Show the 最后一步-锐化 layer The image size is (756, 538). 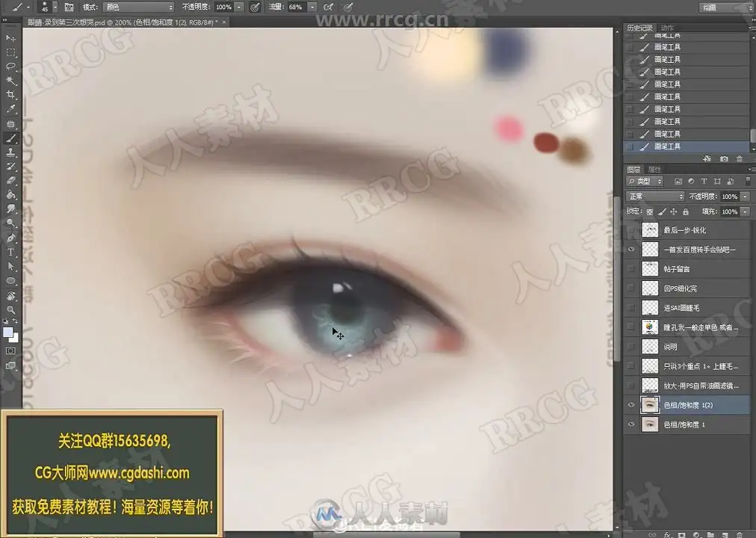point(631,230)
